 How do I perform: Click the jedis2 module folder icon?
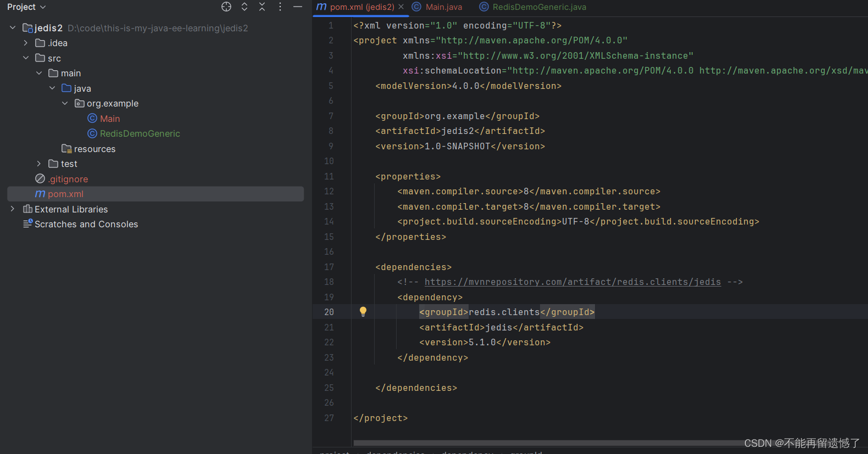click(x=27, y=28)
